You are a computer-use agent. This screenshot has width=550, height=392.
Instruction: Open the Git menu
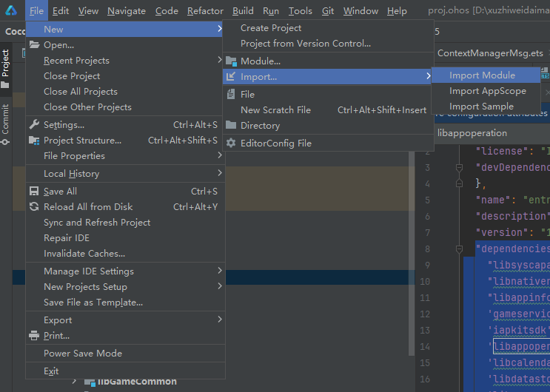click(x=328, y=11)
